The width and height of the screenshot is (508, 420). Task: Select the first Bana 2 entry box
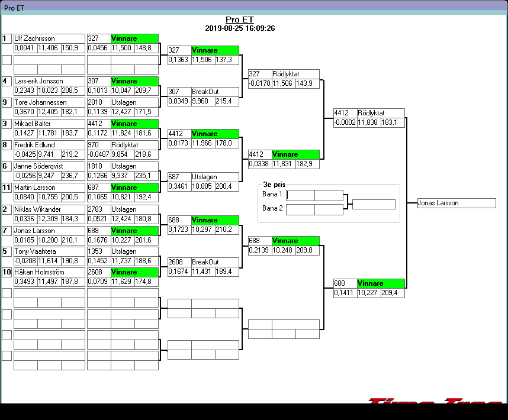[x=300, y=209]
